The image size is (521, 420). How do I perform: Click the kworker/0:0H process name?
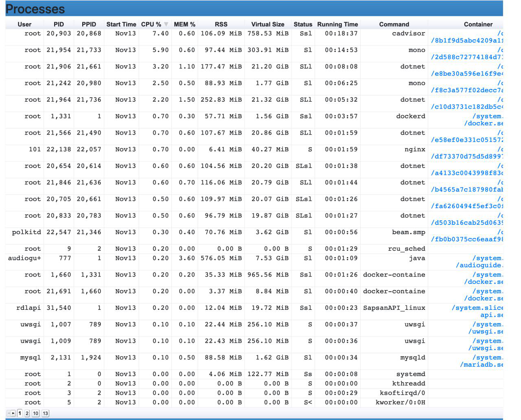point(401,403)
